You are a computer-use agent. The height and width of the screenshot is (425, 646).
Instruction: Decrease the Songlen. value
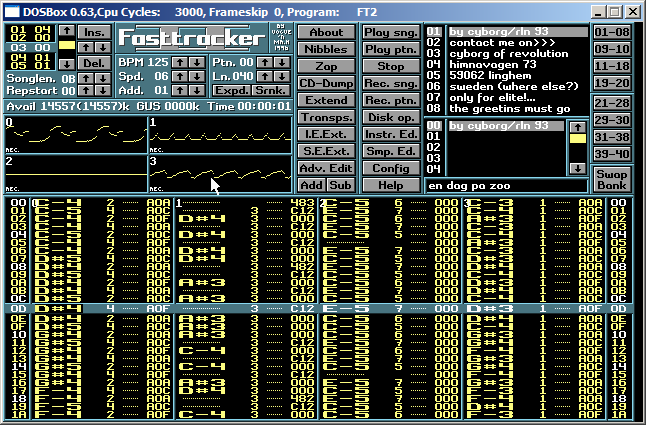click(x=103, y=78)
